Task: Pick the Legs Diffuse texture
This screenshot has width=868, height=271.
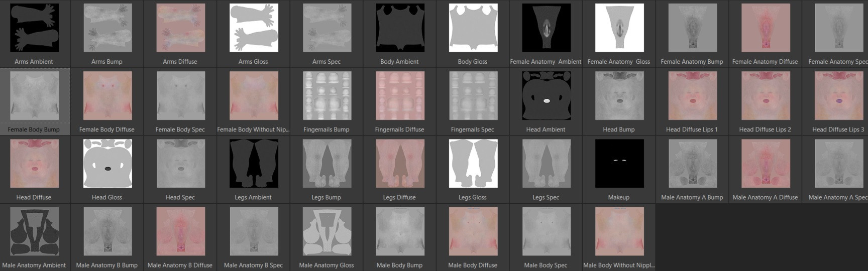Action: (x=400, y=164)
